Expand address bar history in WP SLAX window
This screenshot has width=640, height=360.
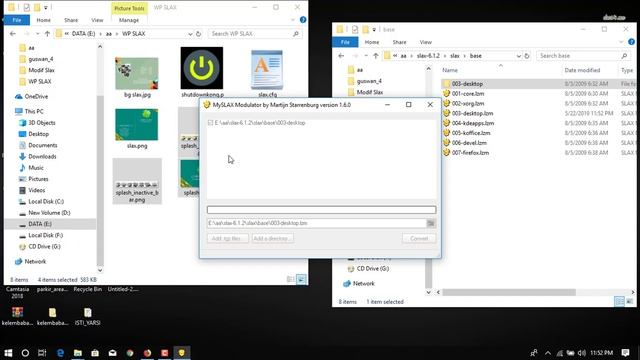click(x=190, y=34)
